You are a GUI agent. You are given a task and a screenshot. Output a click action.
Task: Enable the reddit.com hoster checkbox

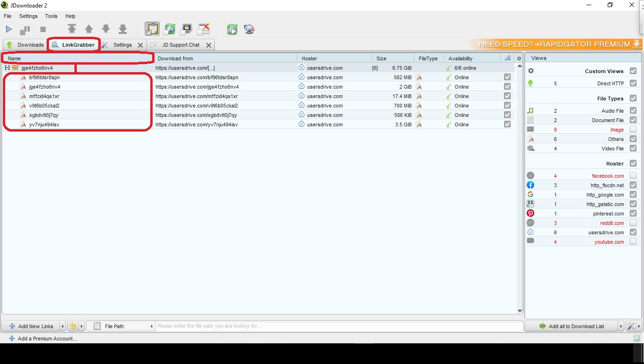point(633,223)
